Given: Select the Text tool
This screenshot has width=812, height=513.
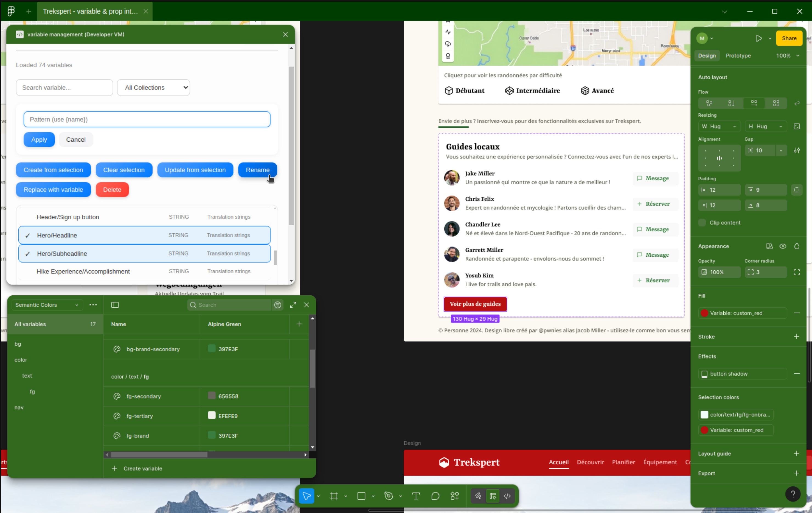Looking at the screenshot, I should (x=416, y=496).
